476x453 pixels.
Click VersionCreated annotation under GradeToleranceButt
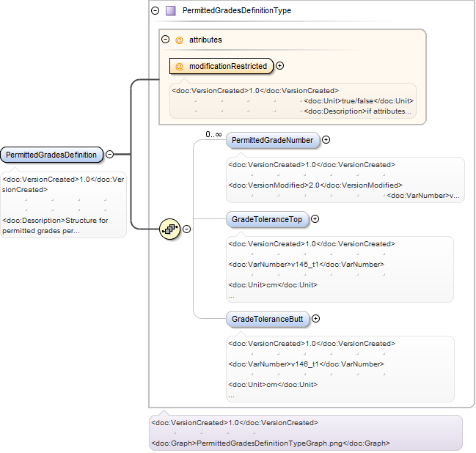click(x=312, y=344)
